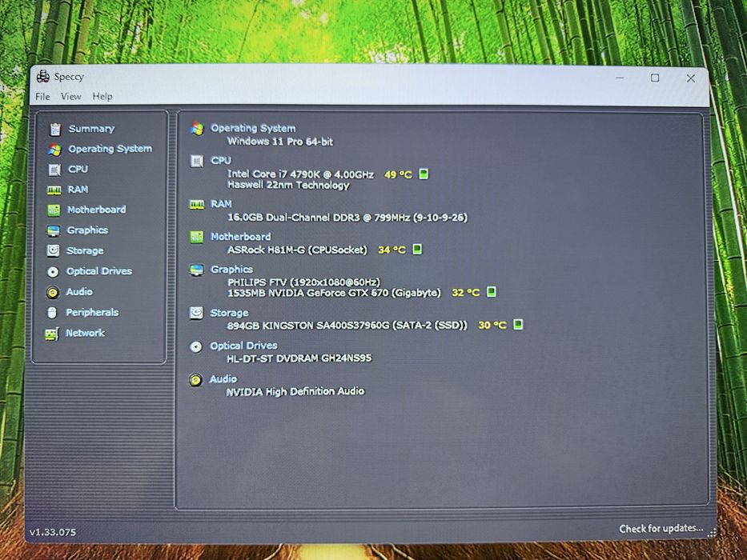Select Peripherals in the sidebar
Viewport: 747px width, 560px height.
[x=92, y=312]
